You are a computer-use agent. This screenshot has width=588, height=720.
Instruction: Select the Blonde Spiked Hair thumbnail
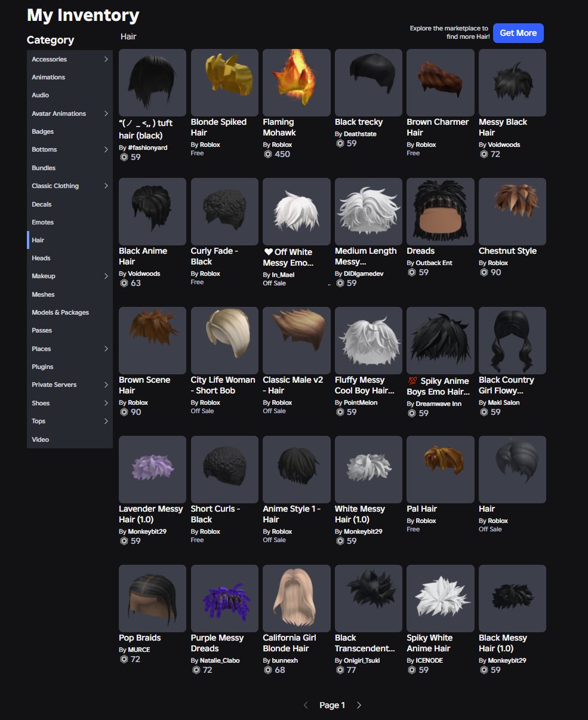224,82
